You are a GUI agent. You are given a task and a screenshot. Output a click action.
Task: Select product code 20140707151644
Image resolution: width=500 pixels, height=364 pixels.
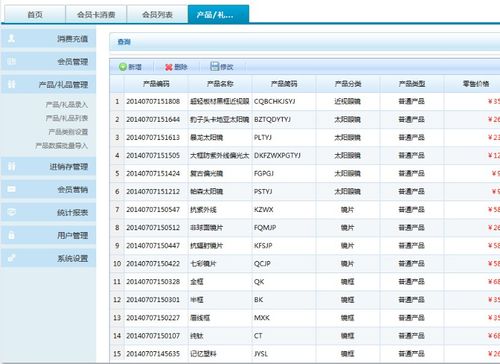pos(153,119)
